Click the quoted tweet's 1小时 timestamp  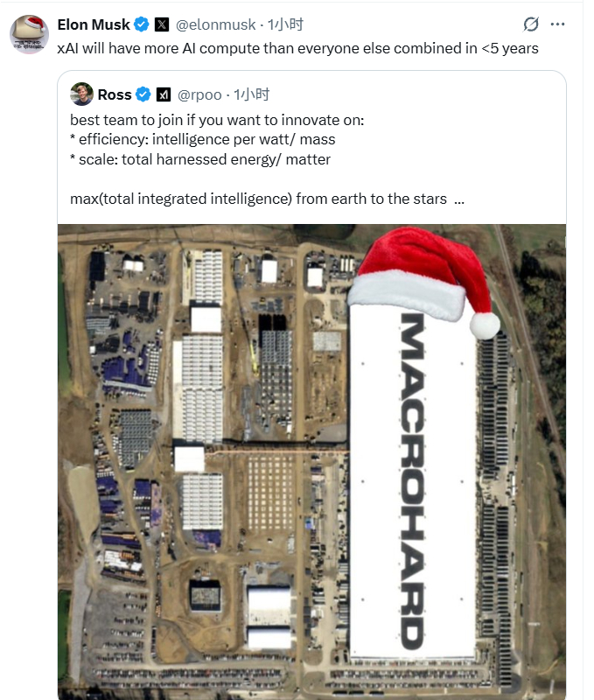(252, 94)
